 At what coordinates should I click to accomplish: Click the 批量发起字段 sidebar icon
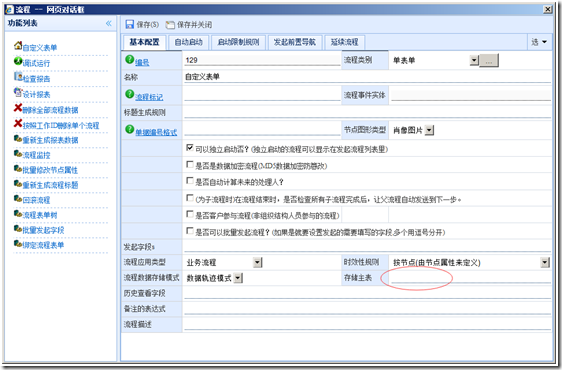tap(18, 229)
